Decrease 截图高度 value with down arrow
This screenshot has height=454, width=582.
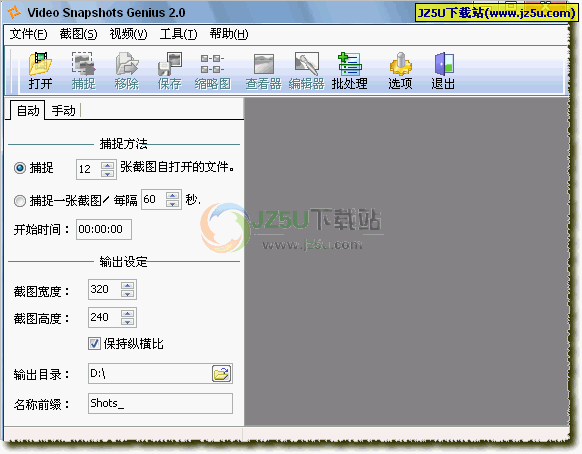point(127,322)
